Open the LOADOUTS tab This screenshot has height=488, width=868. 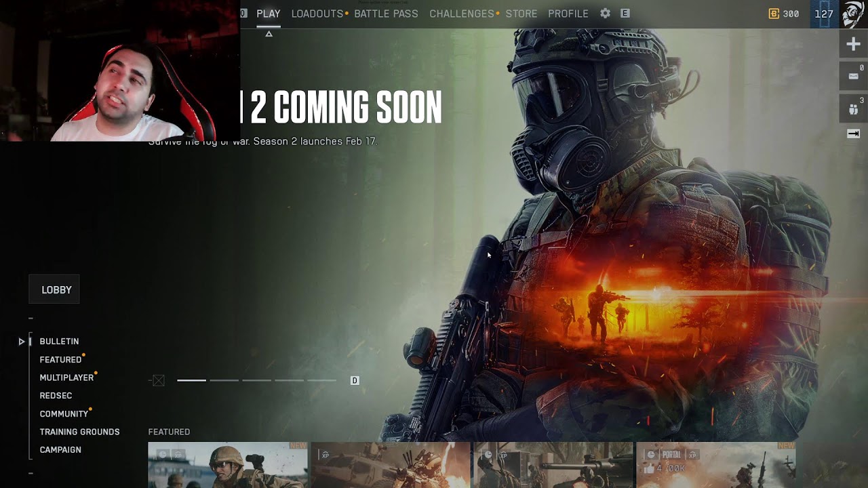tap(317, 14)
